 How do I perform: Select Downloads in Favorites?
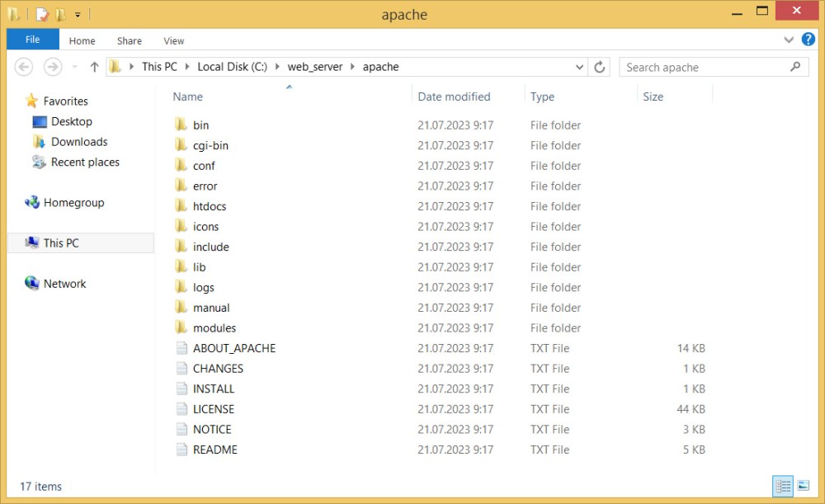pos(79,142)
